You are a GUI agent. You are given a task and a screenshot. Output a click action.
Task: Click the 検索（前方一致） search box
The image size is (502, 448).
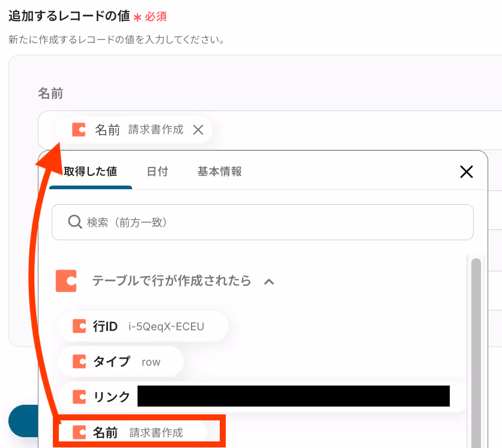click(262, 222)
